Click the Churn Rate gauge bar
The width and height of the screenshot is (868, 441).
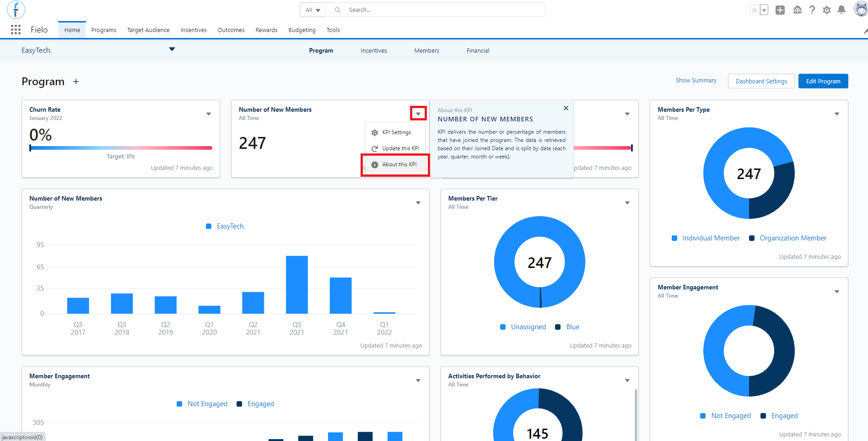(121, 148)
